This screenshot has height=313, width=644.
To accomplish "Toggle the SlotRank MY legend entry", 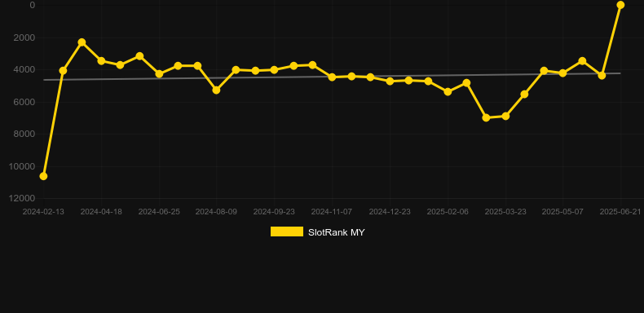I will click(317, 232).
